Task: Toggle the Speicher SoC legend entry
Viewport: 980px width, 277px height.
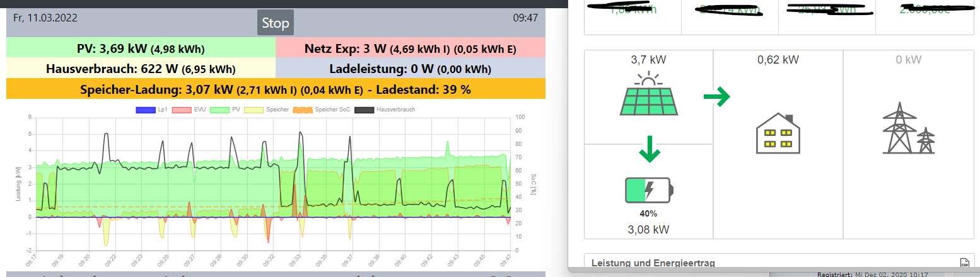Action: (320, 110)
